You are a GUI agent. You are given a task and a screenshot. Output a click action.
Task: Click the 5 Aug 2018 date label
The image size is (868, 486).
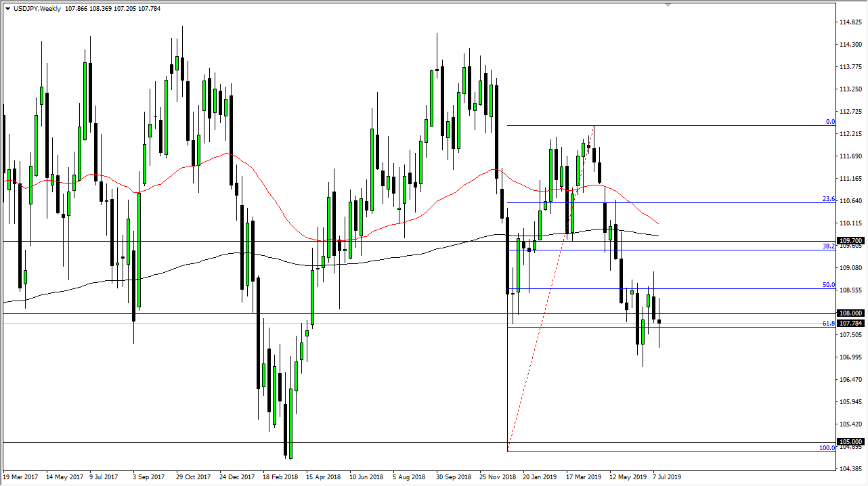coord(410,477)
